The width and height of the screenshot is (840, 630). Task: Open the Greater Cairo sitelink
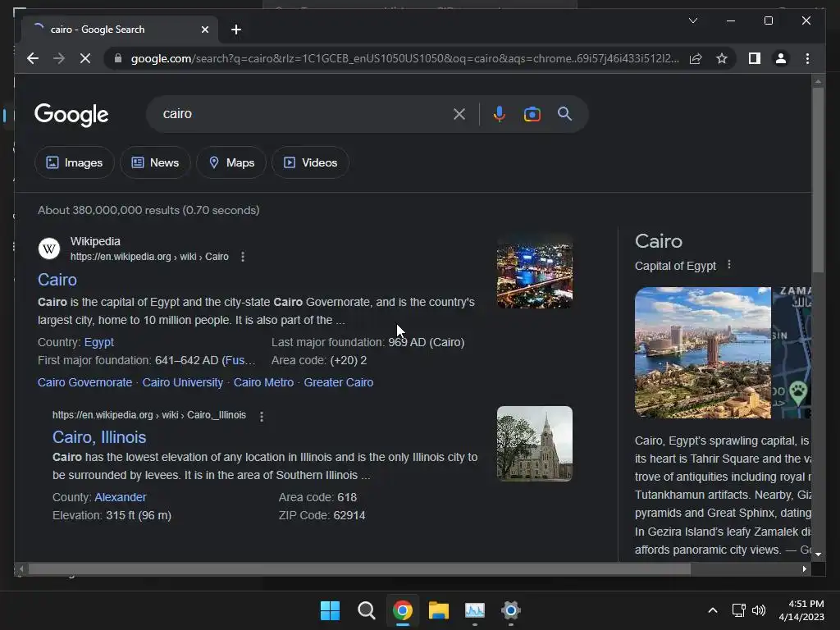point(339,382)
